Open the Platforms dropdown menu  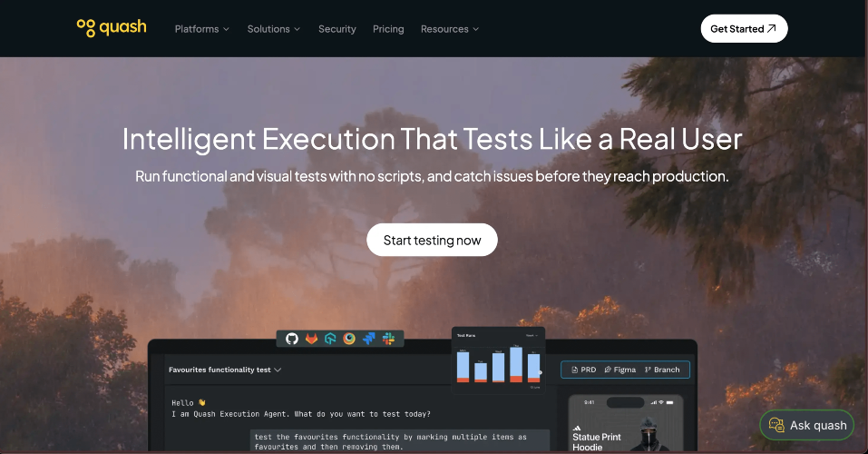[x=202, y=29]
